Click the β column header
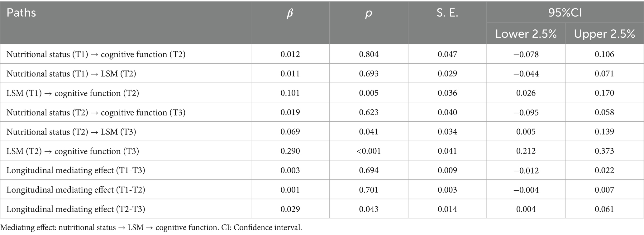The image size is (644, 235). (290, 13)
